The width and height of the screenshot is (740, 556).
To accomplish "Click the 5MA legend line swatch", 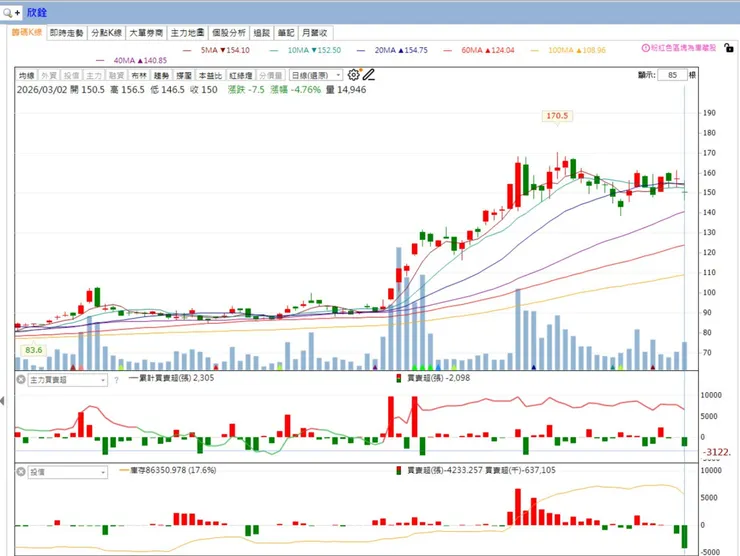I will pyautogui.click(x=187, y=50).
